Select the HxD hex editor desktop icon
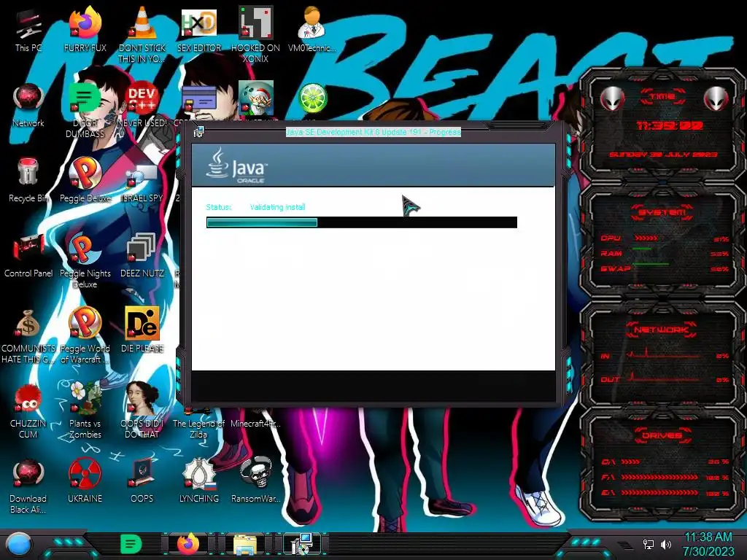The image size is (747, 560). pos(198,23)
